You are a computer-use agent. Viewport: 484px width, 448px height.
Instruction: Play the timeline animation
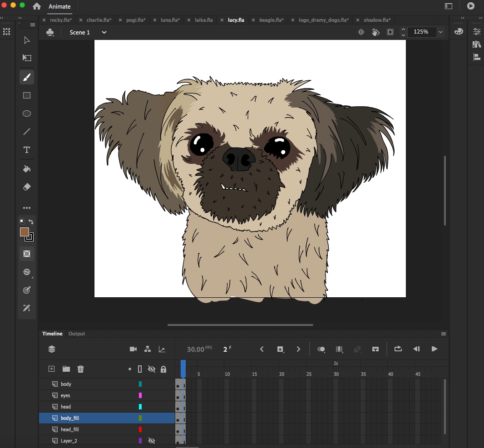(435, 349)
